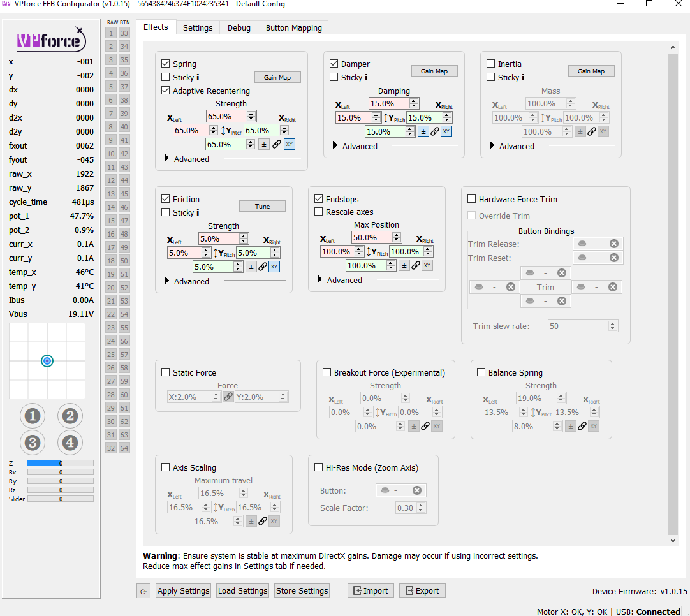The height and width of the screenshot is (616, 690).
Task: Enable Rescale axes checkbox
Action: (x=319, y=212)
